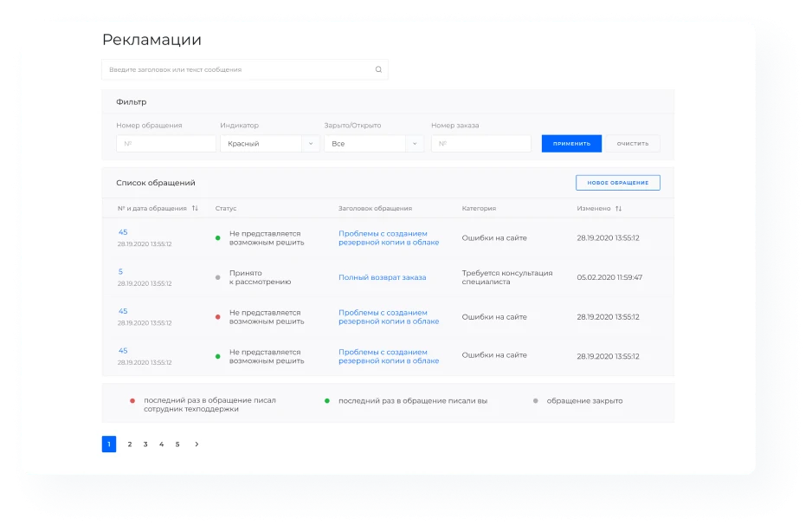Focus the Номер обращения input field
The image size is (812, 532).
(166, 144)
